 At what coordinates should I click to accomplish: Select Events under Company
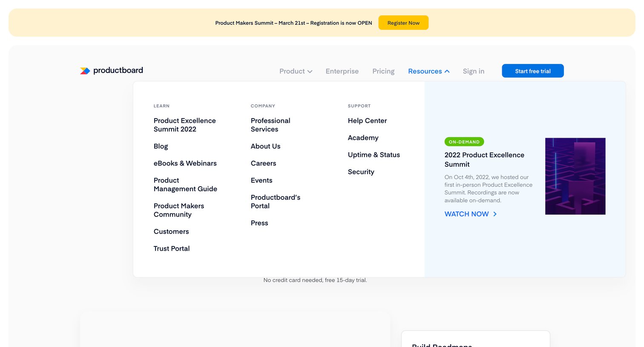click(262, 180)
